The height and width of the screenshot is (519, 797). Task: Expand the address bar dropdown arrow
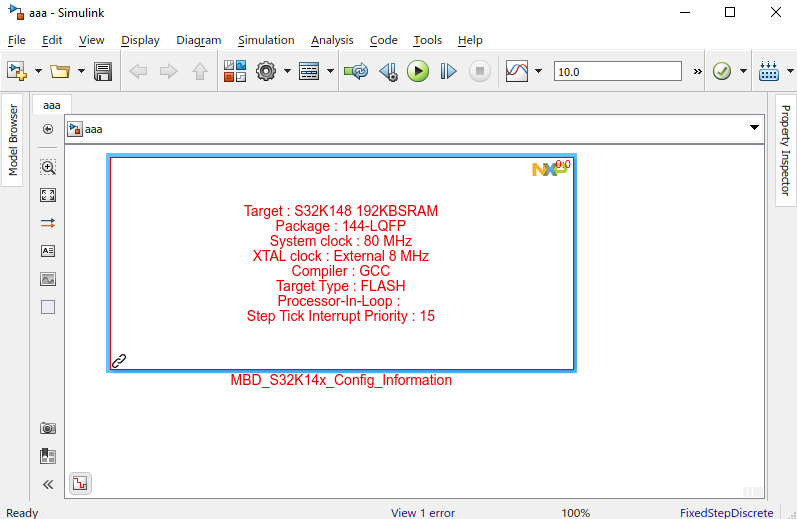click(754, 128)
